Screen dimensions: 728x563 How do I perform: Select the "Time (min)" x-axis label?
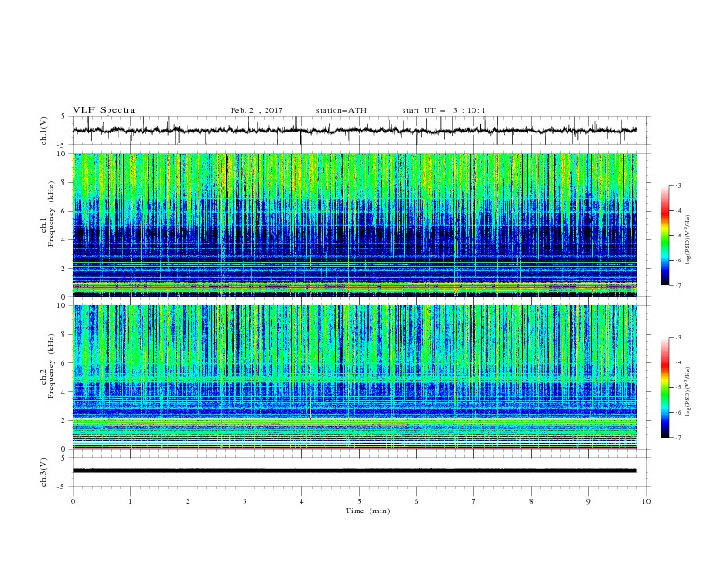(x=368, y=511)
